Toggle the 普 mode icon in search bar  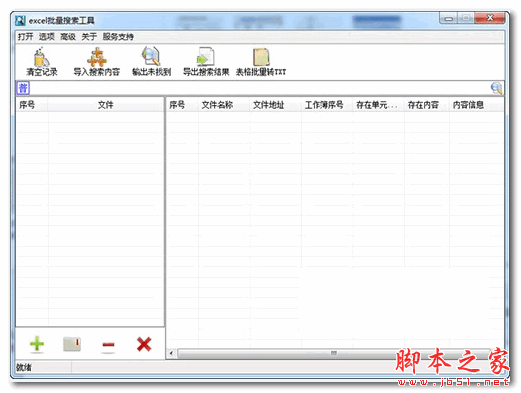click(x=23, y=88)
